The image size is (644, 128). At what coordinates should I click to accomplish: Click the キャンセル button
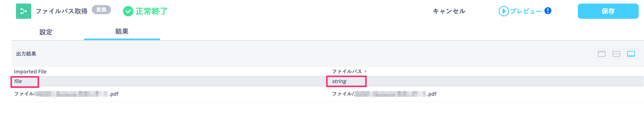point(449,11)
